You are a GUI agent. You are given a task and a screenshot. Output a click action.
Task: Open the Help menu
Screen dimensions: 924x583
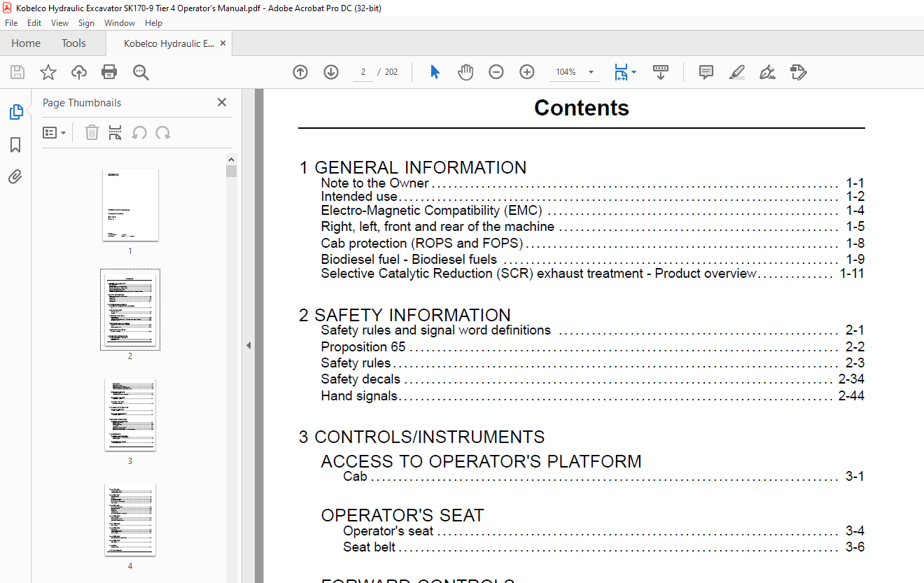153,23
